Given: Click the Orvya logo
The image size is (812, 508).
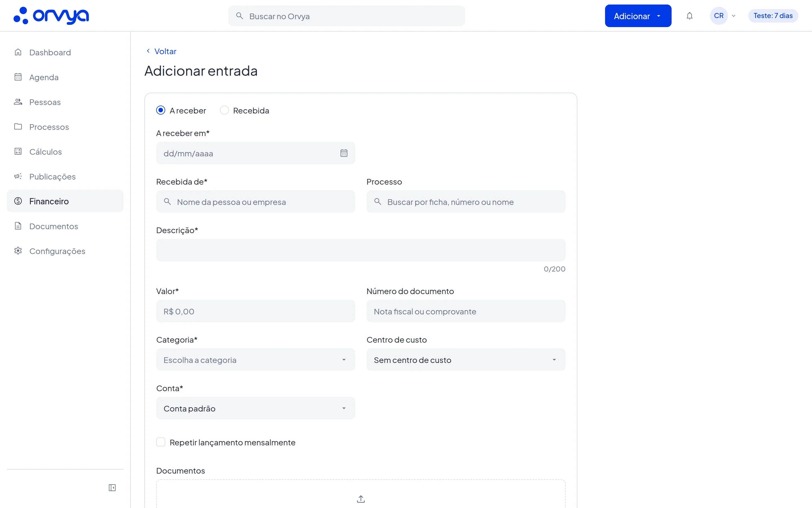Looking at the screenshot, I should (51, 16).
